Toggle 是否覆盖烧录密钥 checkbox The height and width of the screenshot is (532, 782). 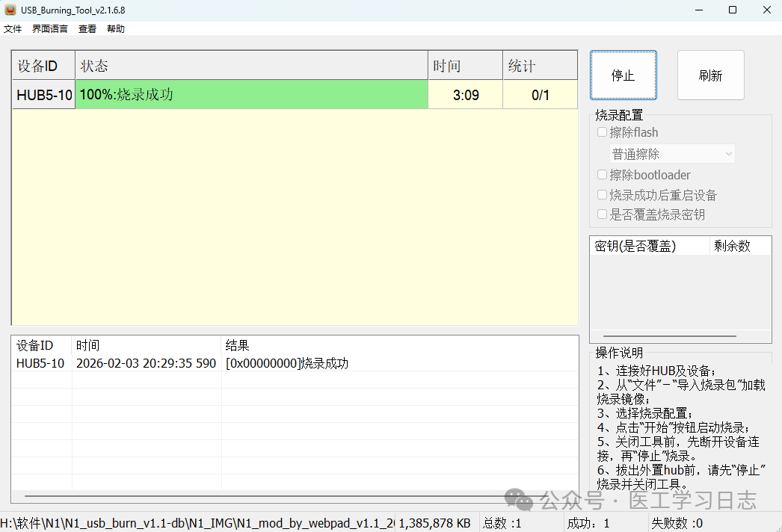(603, 214)
